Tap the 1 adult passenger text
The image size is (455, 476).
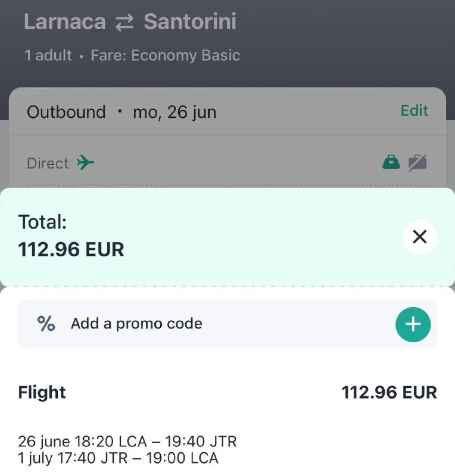(48, 56)
